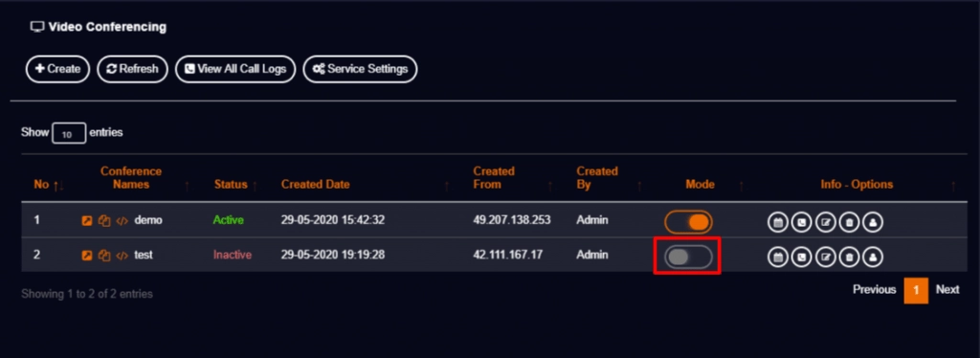Open calendar schedule for demo conference
Viewport: 980px width, 358px height.
[777, 222]
